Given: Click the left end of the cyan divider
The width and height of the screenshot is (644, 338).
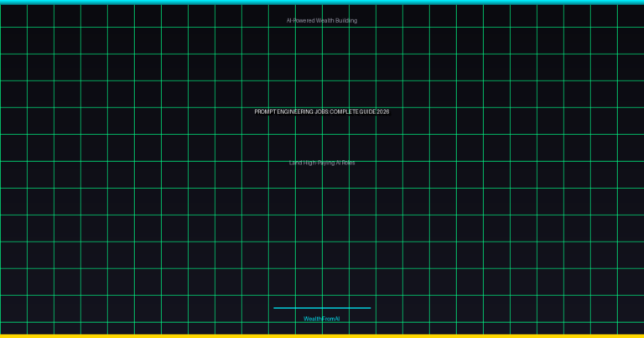Looking at the screenshot, I should [x=276, y=308].
